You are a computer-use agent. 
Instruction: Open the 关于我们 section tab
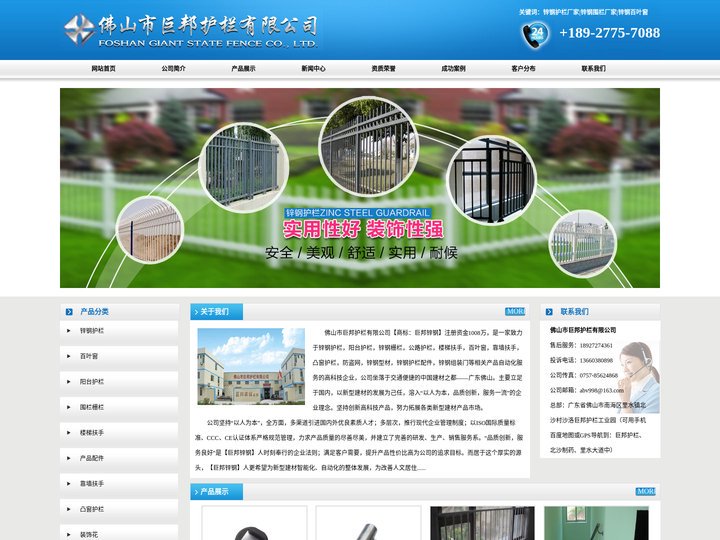(217, 312)
